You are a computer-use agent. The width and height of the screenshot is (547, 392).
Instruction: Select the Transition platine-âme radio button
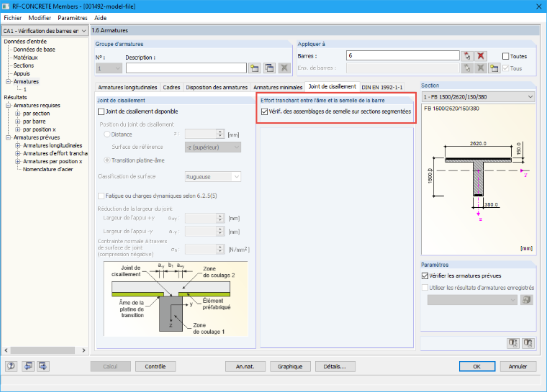pos(107,160)
